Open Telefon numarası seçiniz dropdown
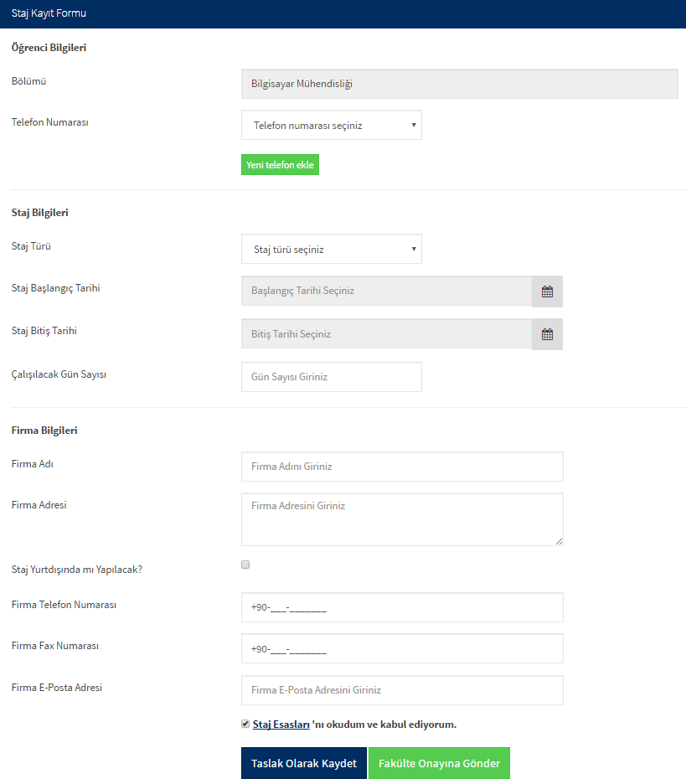Viewport: 686px width, 784px height. tap(332, 125)
